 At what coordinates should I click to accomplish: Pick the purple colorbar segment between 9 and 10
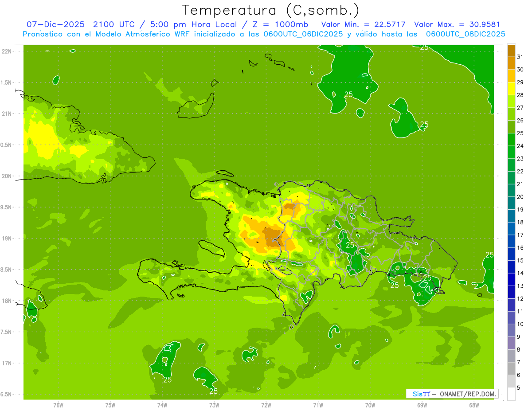pyautogui.click(x=511, y=331)
